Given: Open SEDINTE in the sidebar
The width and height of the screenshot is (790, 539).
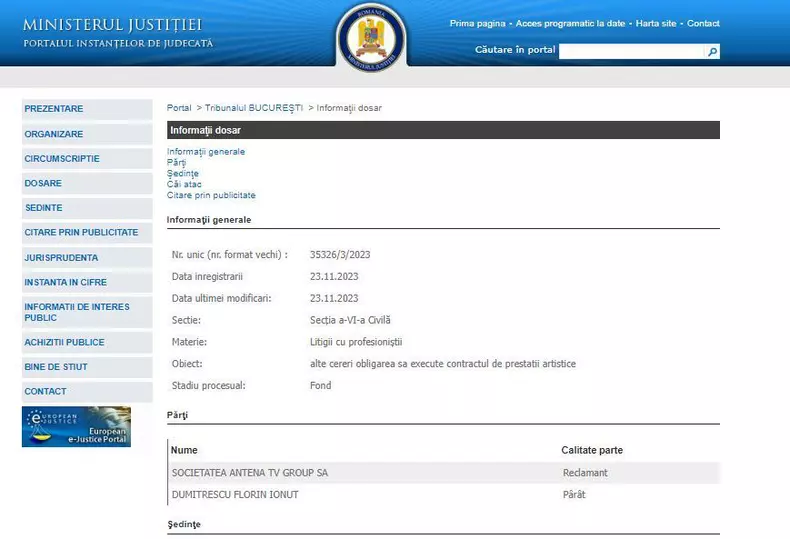Looking at the screenshot, I should [87, 208].
